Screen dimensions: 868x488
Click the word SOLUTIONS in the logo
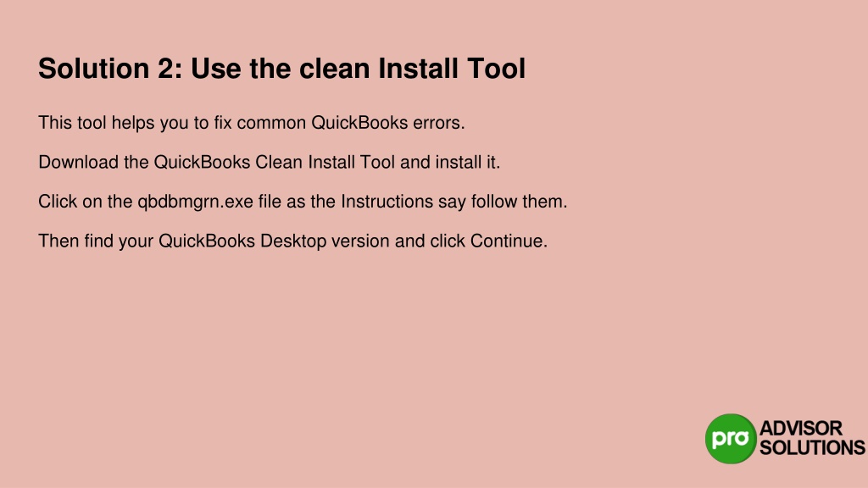coord(812,447)
